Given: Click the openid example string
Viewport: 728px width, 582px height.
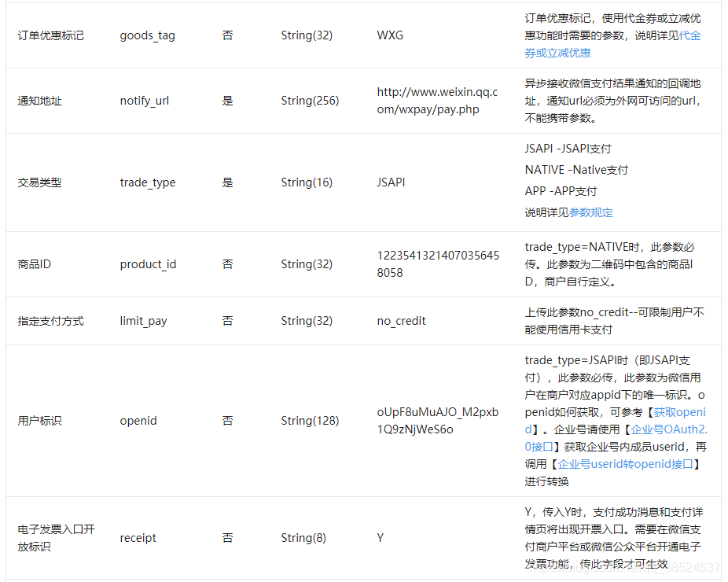Looking at the screenshot, I should (438, 421).
